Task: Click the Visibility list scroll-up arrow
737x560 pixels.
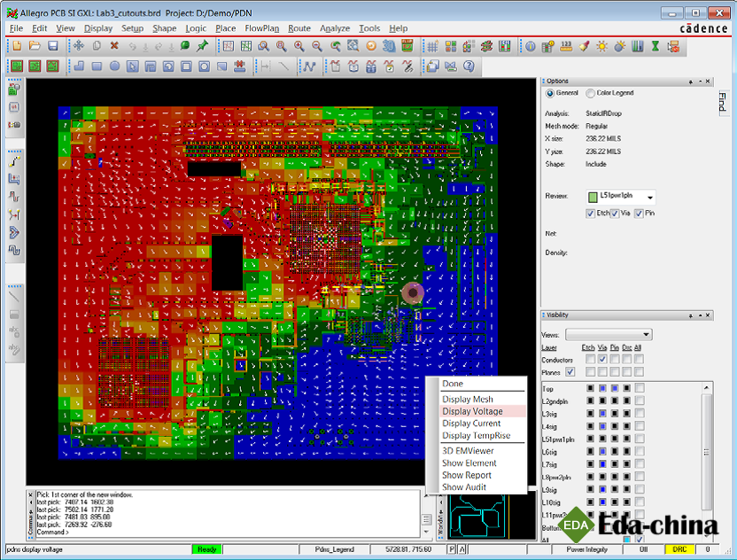Action: click(x=707, y=387)
